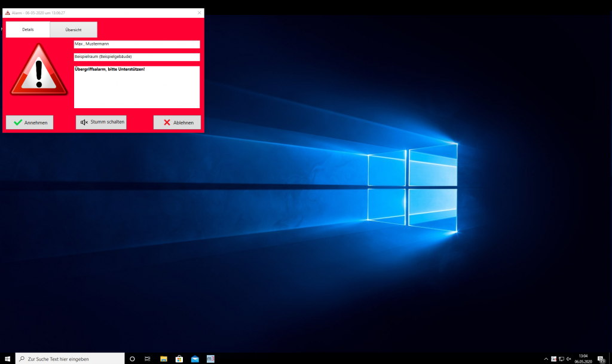Click the Max, Mustermann name field
Image resolution: width=612 pixels, height=364 pixels.
click(x=137, y=44)
